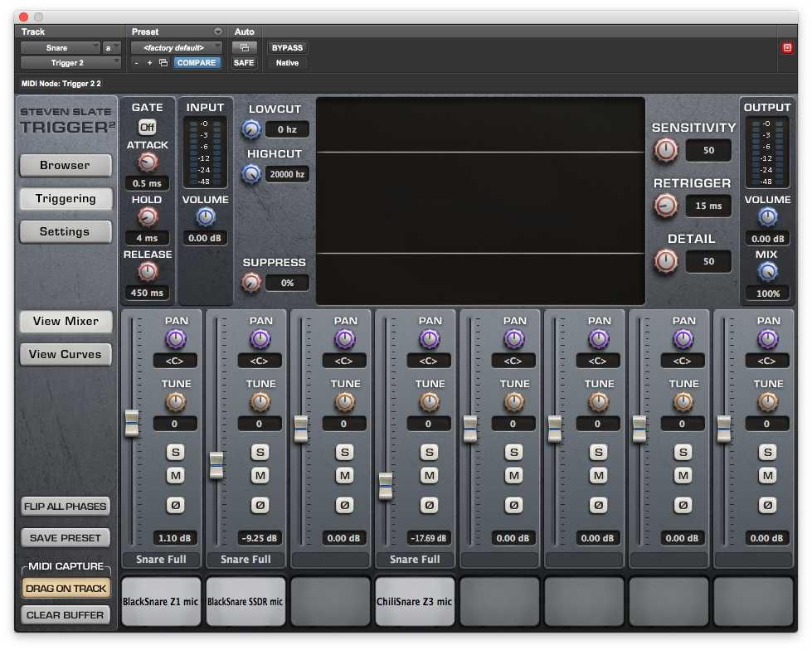
Task: Switch to the Triggering page
Action: coord(66,199)
